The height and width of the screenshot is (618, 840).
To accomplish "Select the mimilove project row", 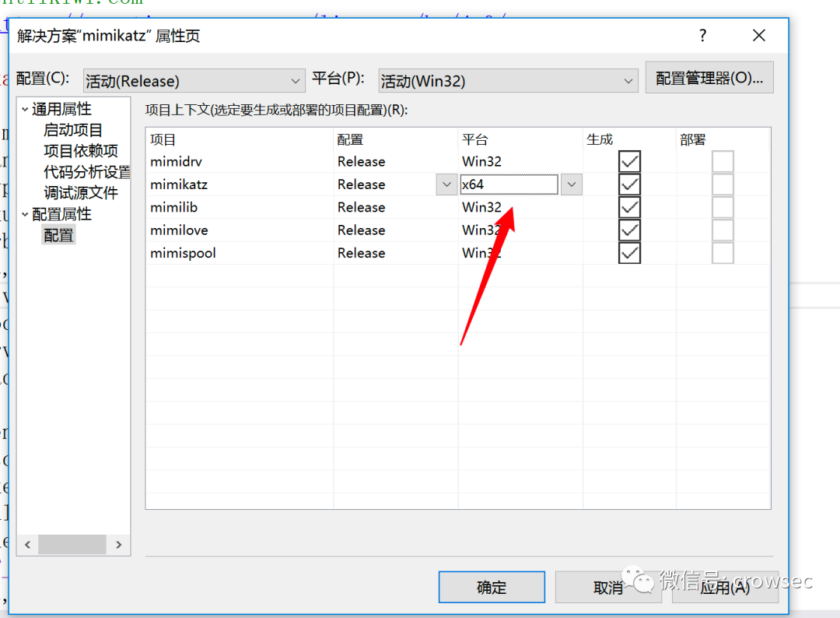I will click(458, 230).
